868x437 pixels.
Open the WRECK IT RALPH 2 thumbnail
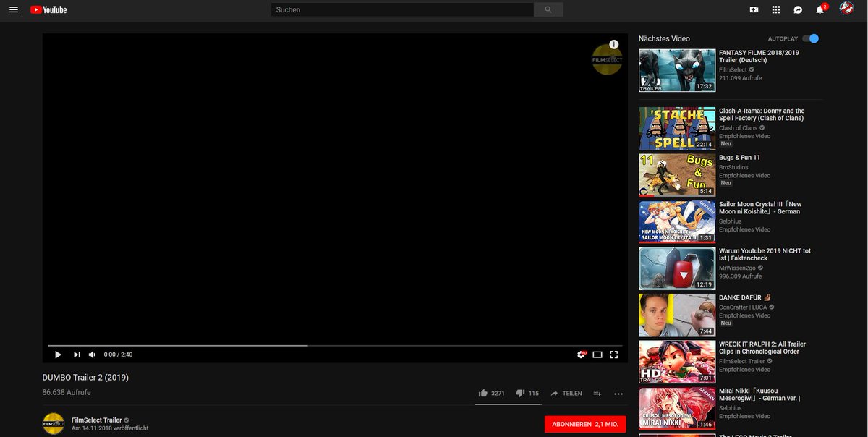[677, 362]
